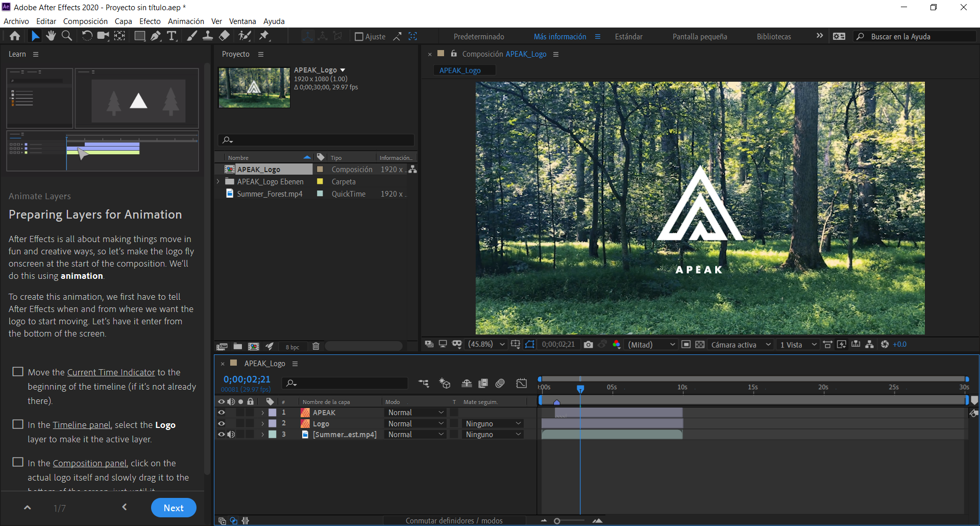The image size is (980, 526).
Task: Hide the APEAK layer with eye icon
Action: [222, 413]
